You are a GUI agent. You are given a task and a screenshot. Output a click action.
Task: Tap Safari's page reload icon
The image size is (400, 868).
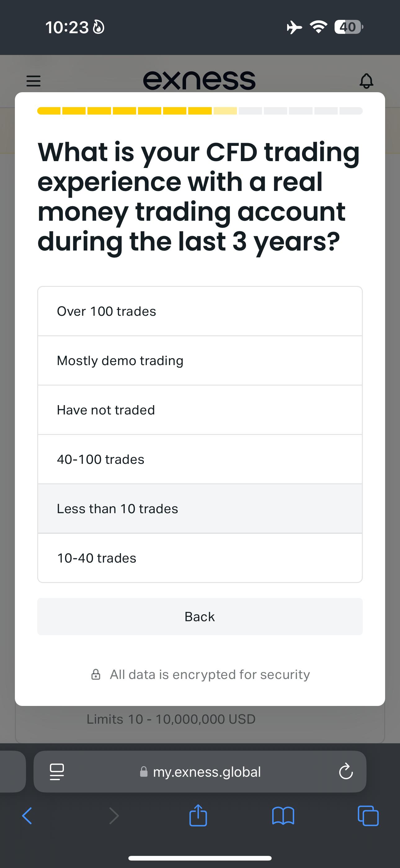[346, 772]
